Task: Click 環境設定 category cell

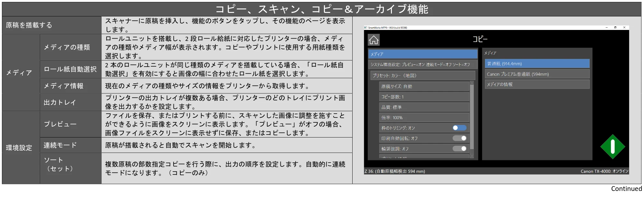Action: [x=21, y=148]
